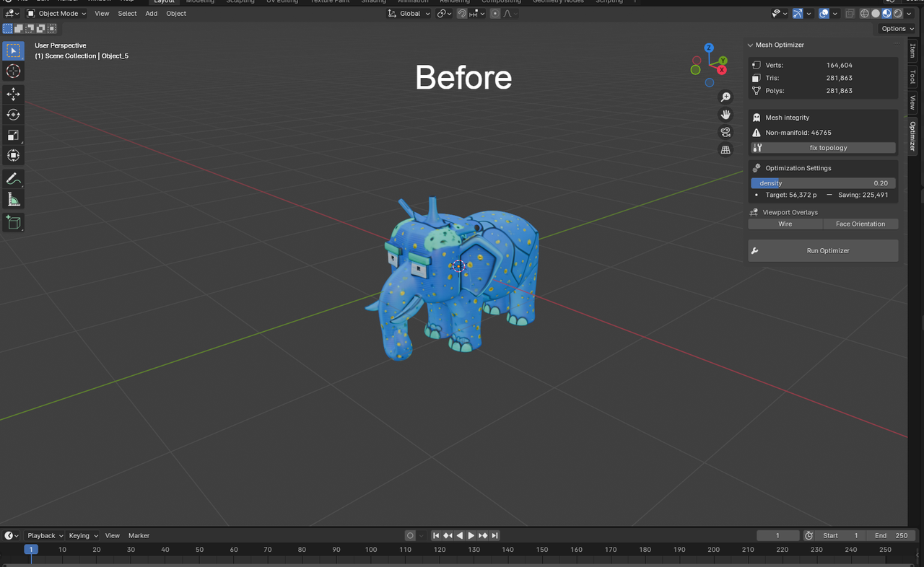Click the camera view icon in viewport
This screenshot has width=924, height=567.
pos(725,132)
